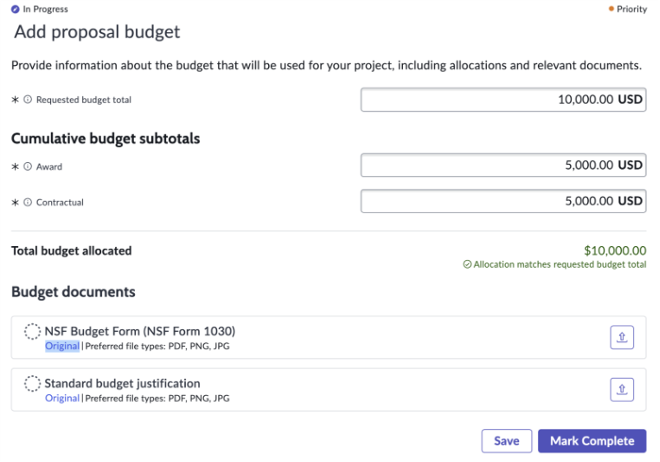Click the In Progress status text

point(45,9)
